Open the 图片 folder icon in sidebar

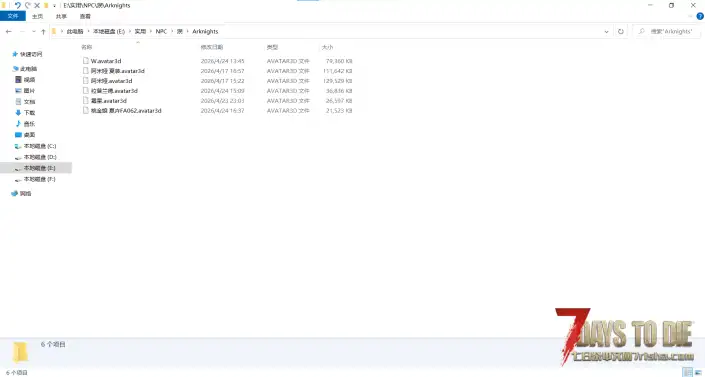point(18,91)
